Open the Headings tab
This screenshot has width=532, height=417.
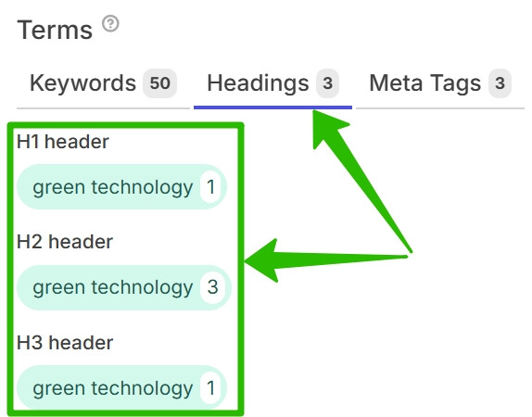tap(272, 83)
